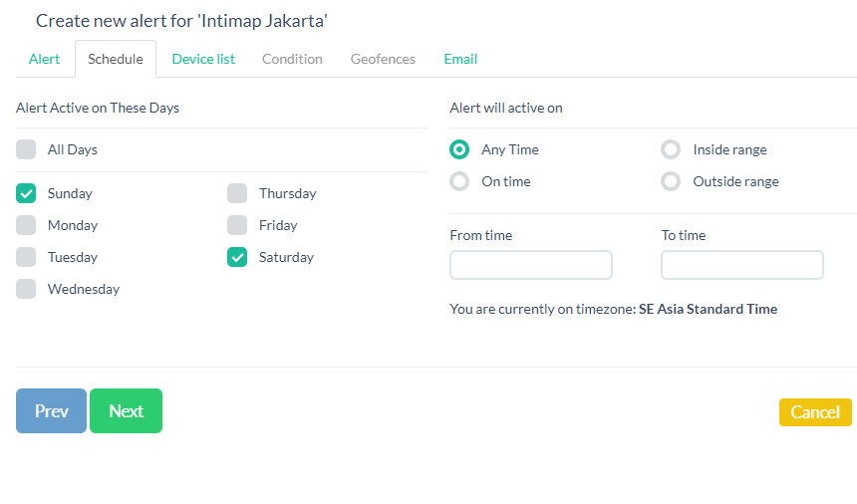
Task: Select the On time radio option
Action: 459,181
